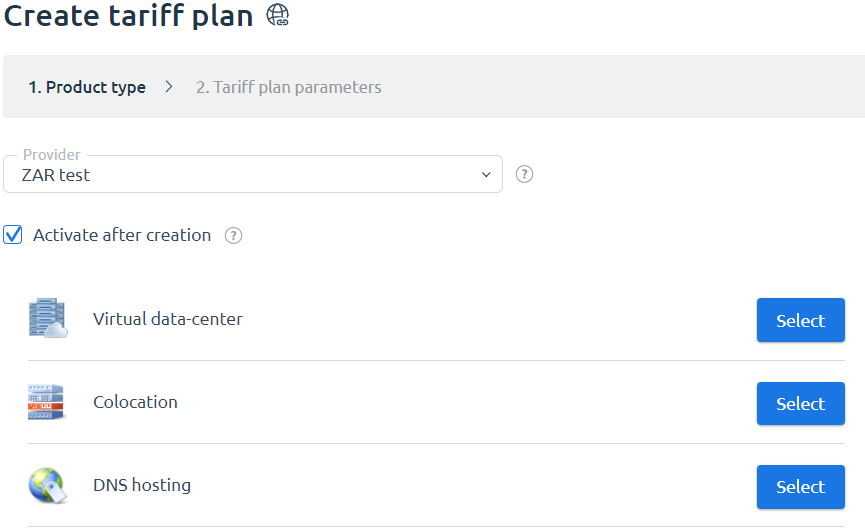
Task: Click the help icon beside Activate after creation
Action: pos(233,236)
